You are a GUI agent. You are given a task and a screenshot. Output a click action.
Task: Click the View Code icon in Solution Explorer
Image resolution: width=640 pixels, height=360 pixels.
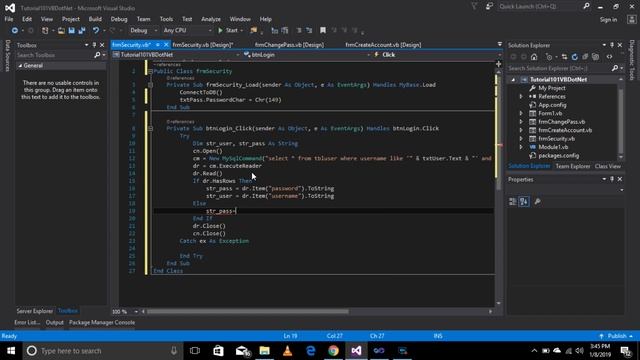click(609, 57)
